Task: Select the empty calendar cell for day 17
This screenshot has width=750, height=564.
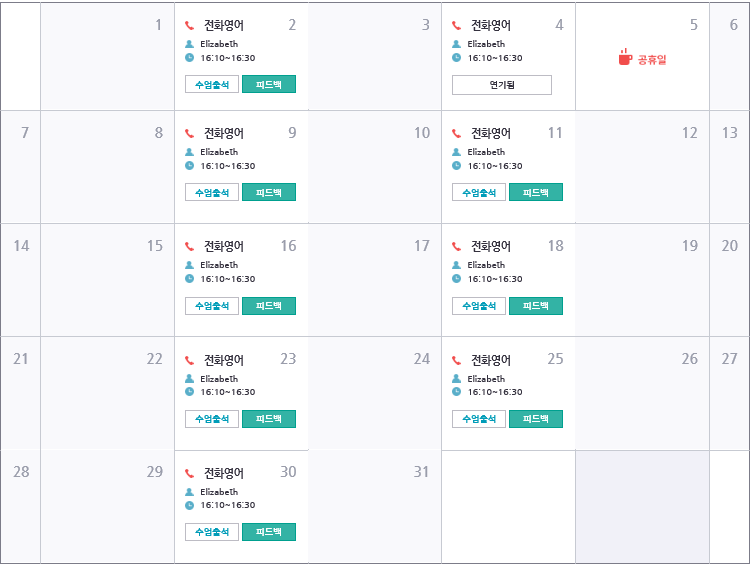Action: click(375, 290)
